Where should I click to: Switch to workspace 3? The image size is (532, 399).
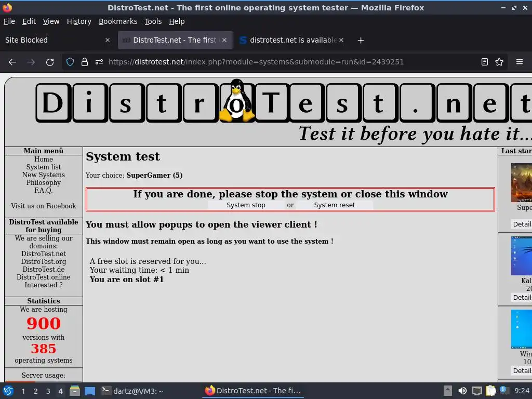coord(48,391)
